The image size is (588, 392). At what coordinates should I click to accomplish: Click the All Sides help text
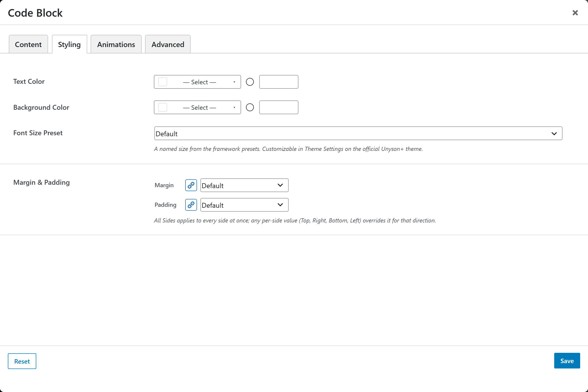[295, 220]
